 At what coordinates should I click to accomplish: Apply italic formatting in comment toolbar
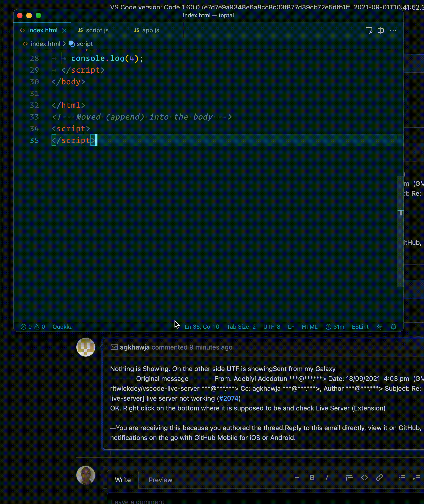[x=327, y=478]
